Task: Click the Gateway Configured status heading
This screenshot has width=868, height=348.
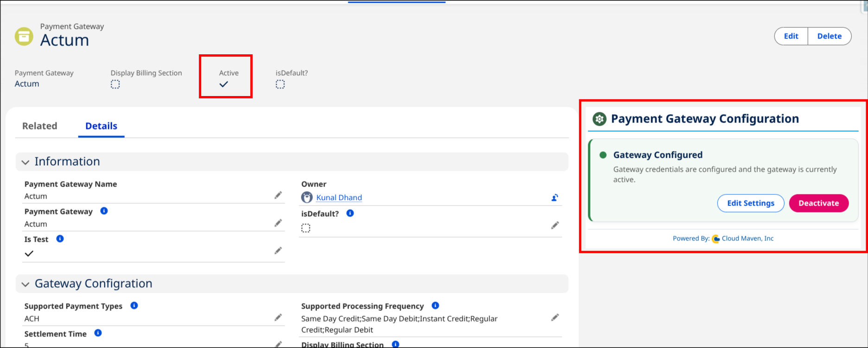Action: click(658, 155)
